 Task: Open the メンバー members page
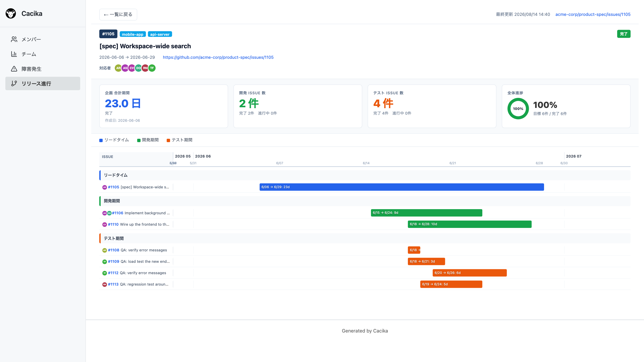tap(43, 39)
